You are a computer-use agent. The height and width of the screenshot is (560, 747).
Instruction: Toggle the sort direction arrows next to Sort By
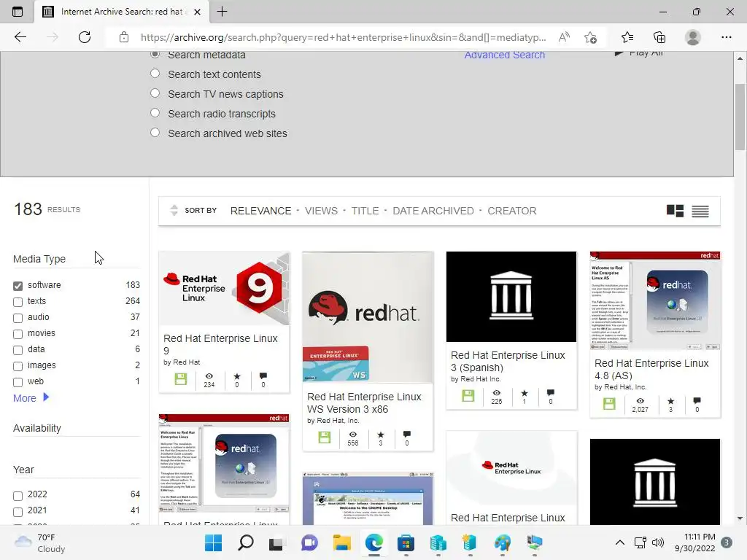(x=174, y=210)
